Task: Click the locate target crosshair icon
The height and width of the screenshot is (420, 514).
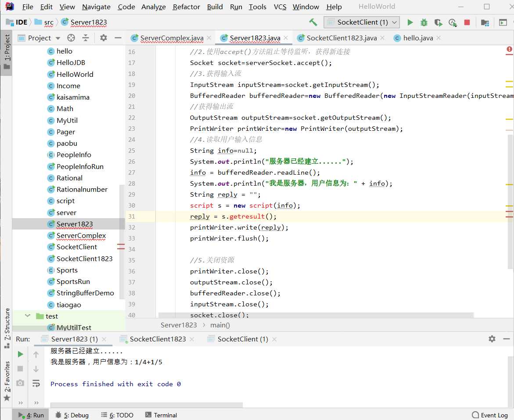Action: 71,38
